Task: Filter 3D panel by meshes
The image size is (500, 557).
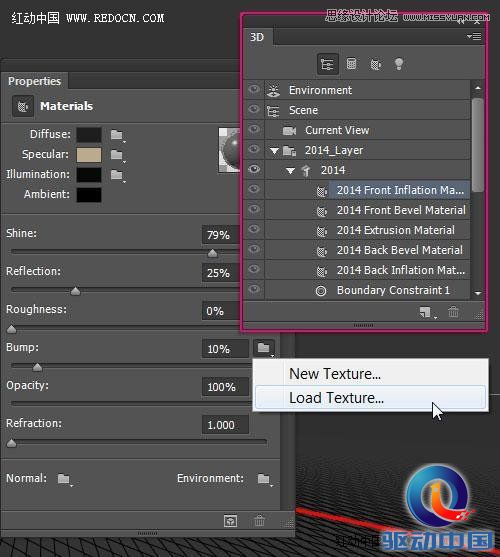Action: (x=351, y=64)
